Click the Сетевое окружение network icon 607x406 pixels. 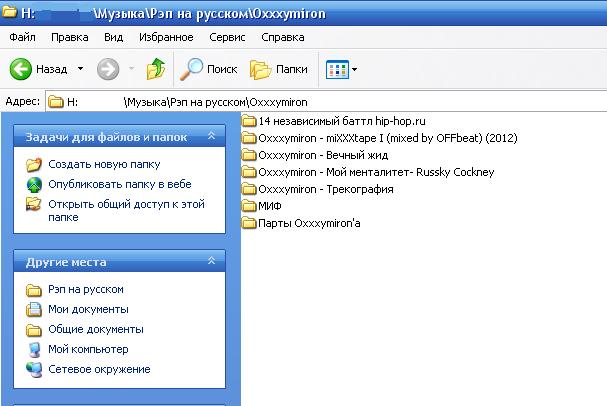pos(34,370)
